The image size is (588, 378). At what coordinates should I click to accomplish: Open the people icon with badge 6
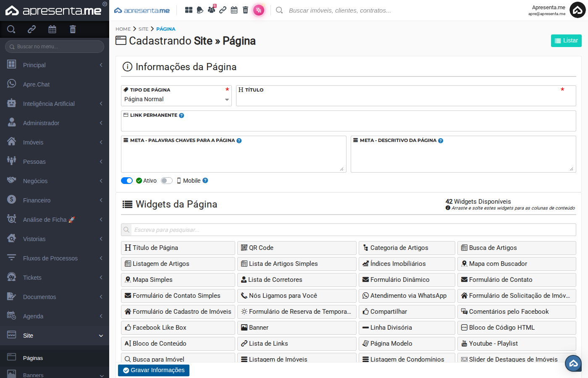click(211, 10)
